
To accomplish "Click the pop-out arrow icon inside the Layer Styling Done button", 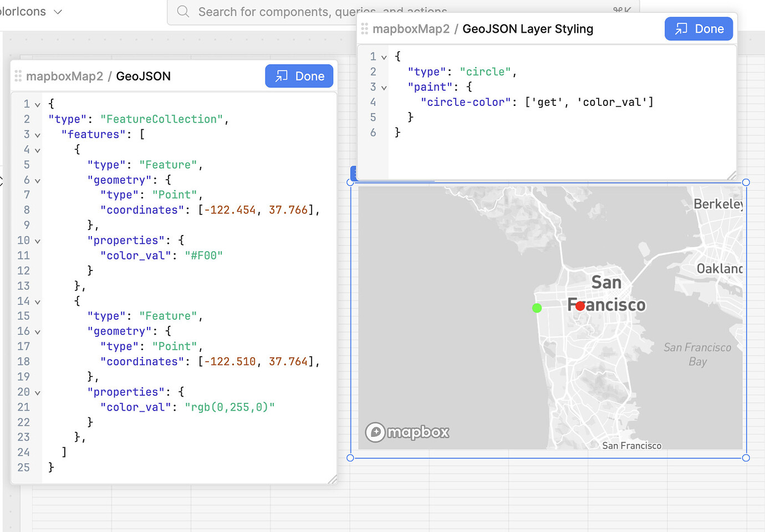I will (681, 29).
